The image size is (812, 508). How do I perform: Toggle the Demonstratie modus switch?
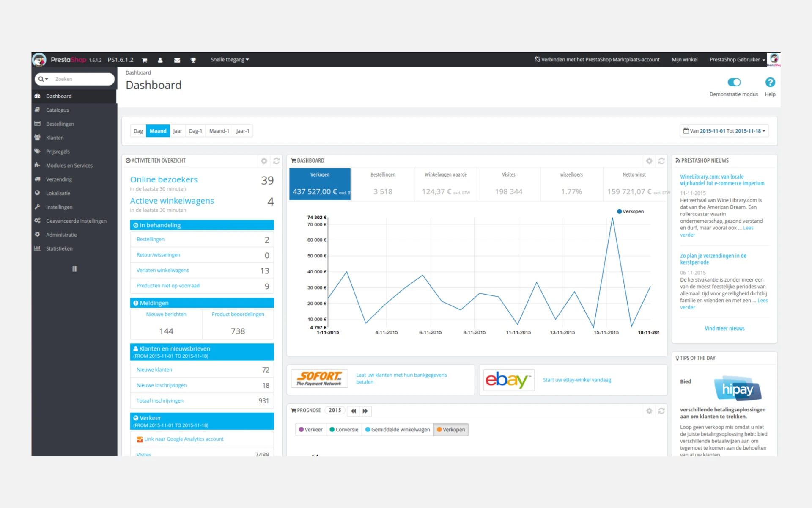[734, 82]
